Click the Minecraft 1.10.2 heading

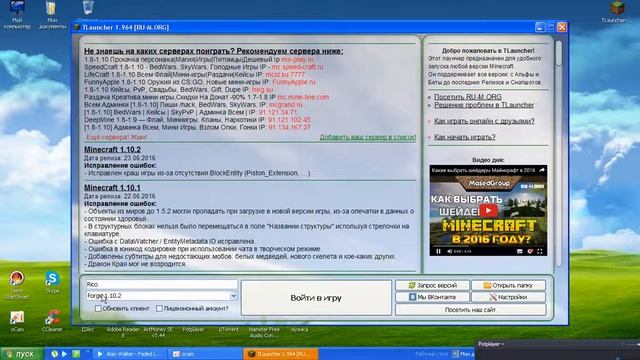click(112, 149)
